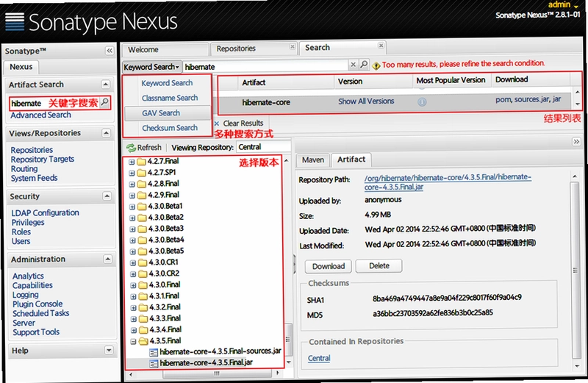This screenshot has height=383, width=588.
Task: Click Show All Versions link
Action: tap(366, 101)
